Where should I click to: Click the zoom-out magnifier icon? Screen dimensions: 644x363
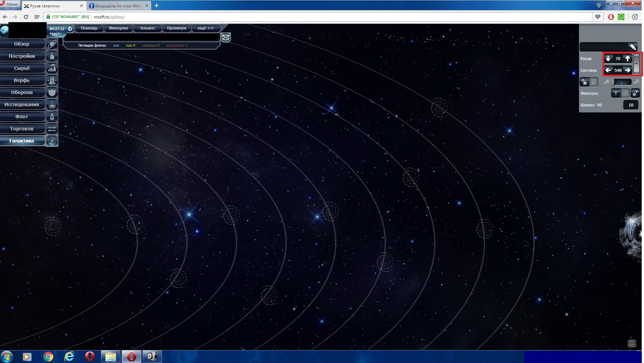(x=637, y=82)
